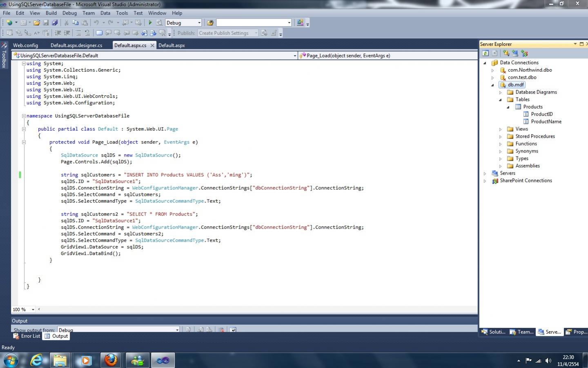The width and height of the screenshot is (588, 368).
Task: Open Windows Media Player from taskbar
Action: pos(85,360)
